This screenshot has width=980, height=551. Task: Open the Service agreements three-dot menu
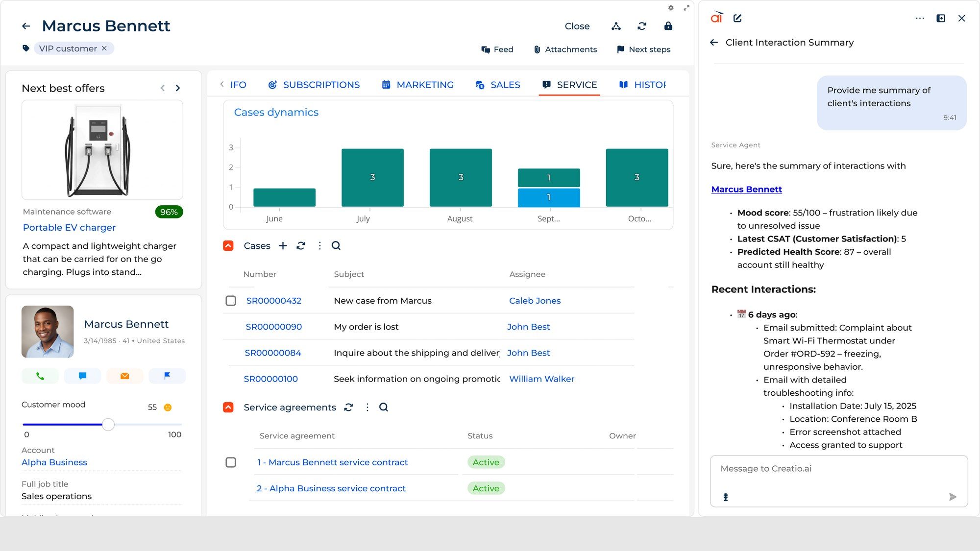click(367, 407)
